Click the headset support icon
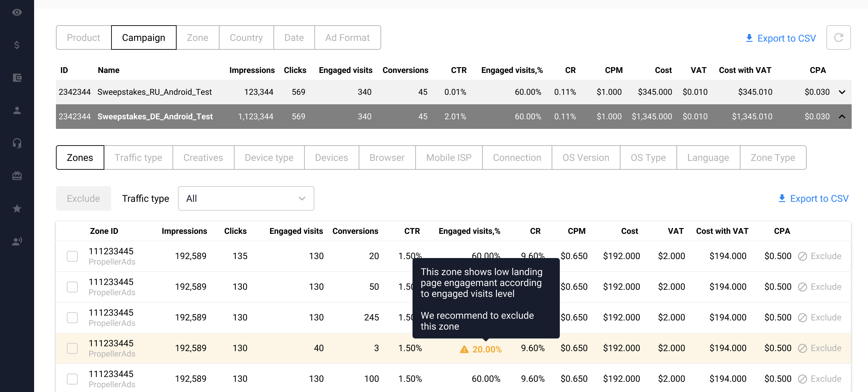868x392 pixels. point(17,143)
